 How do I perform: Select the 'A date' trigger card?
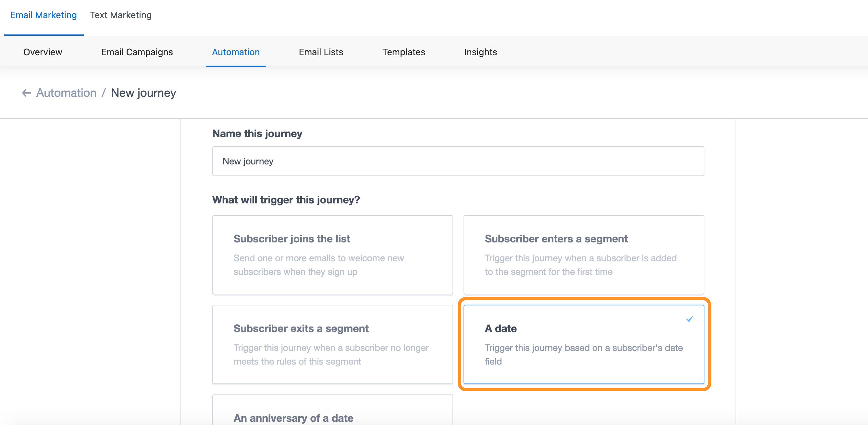pos(583,344)
